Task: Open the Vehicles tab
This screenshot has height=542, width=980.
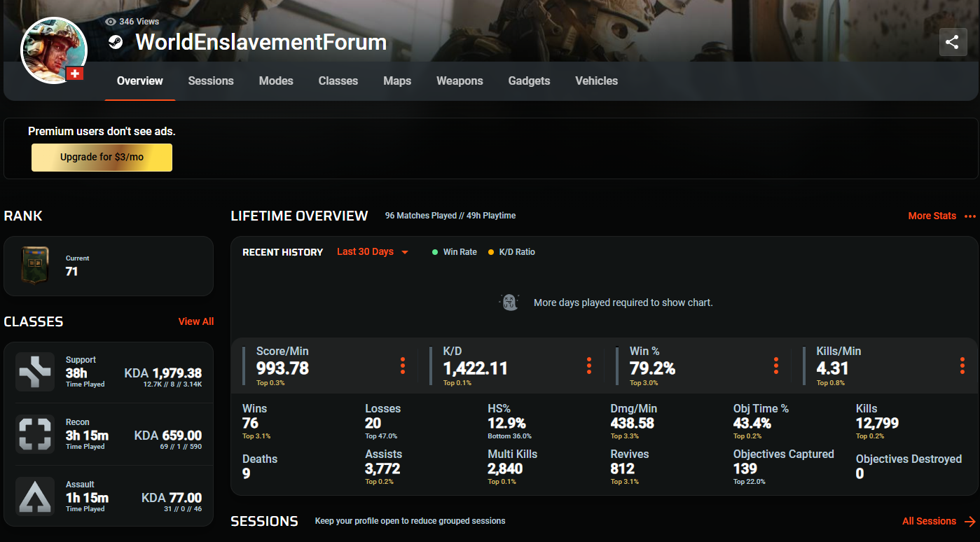Action: pyautogui.click(x=596, y=81)
